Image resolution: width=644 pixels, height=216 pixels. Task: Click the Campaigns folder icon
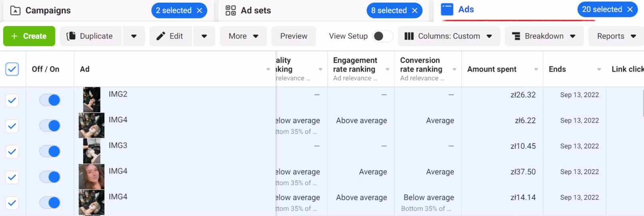click(x=15, y=10)
